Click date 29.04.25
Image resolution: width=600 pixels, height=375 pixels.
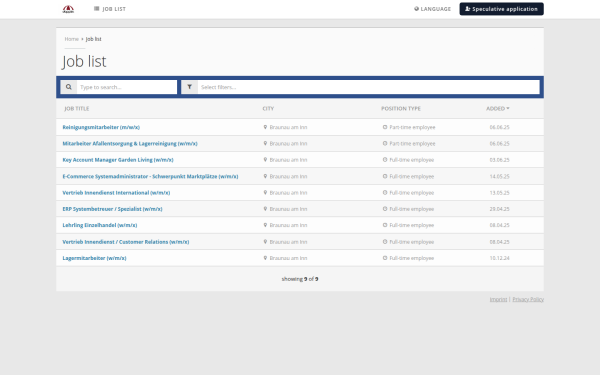(x=499, y=209)
